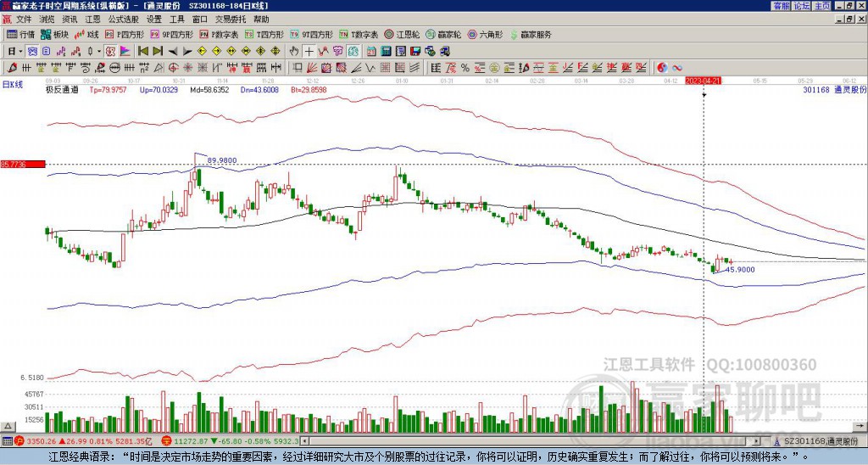Image resolution: width=868 pixels, height=465 pixels.
Task: Expand the candlestick style dropdown arrow
Action: (x=99, y=52)
